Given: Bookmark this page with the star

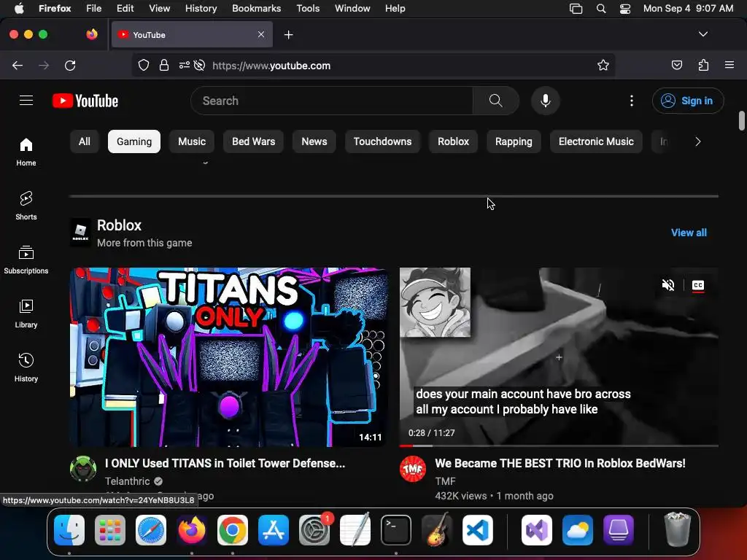Looking at the screenshot, I should coord(603,65).
